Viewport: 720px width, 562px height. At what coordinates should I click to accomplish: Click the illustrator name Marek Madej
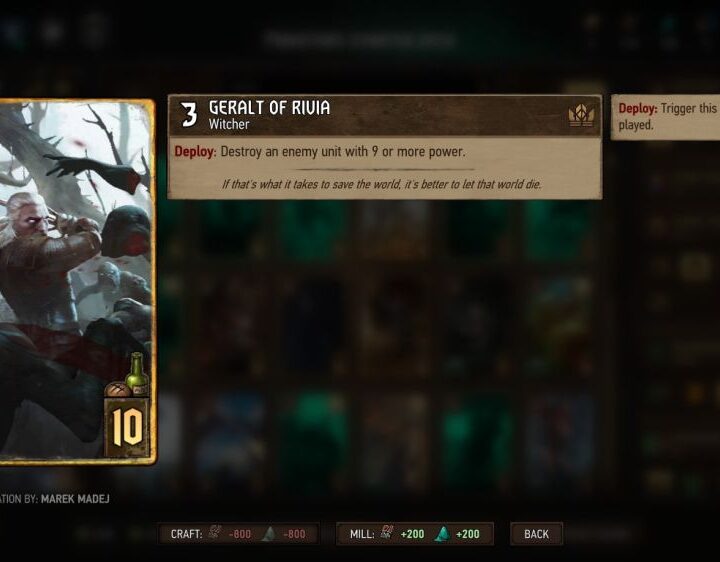(x=75, y=499)
